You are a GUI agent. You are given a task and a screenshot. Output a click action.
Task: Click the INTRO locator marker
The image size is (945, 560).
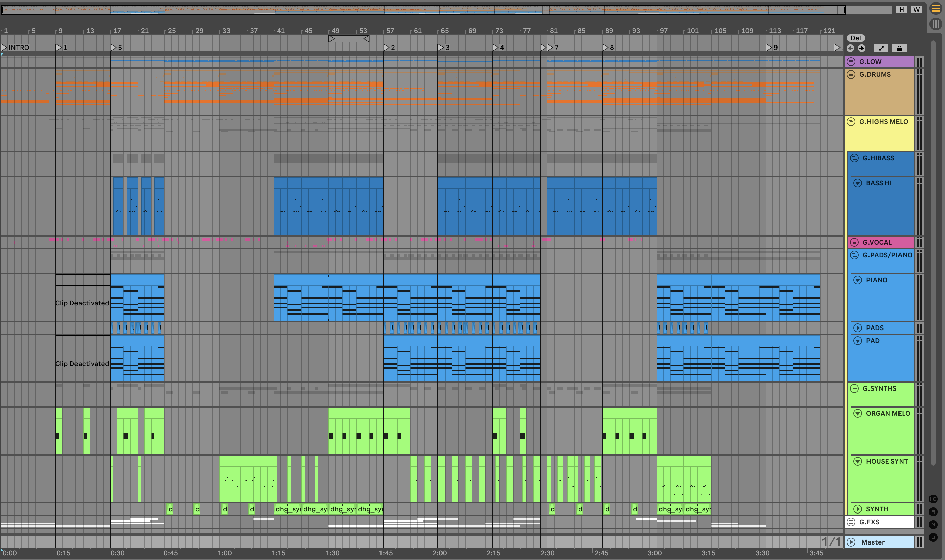click(15, 48)
